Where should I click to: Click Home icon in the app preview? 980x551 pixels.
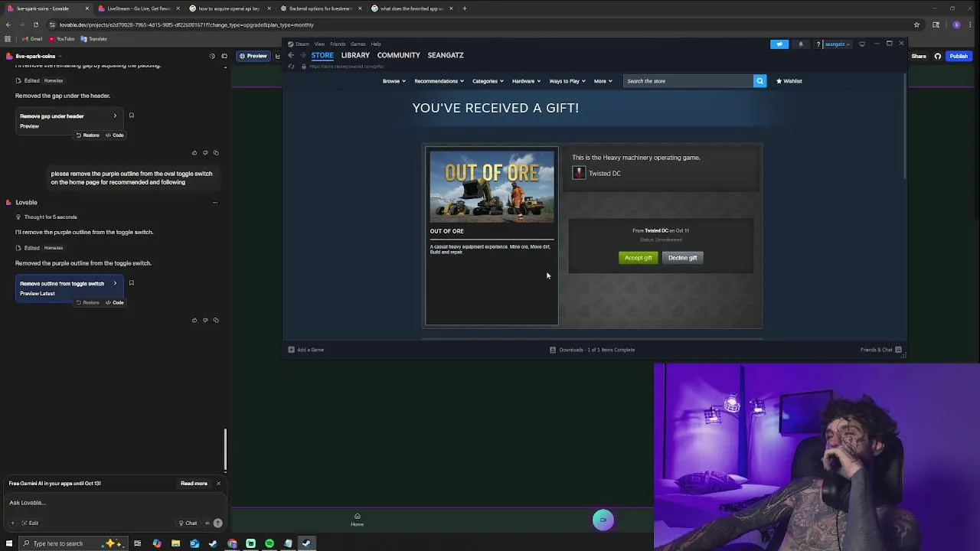pos(357,520)
